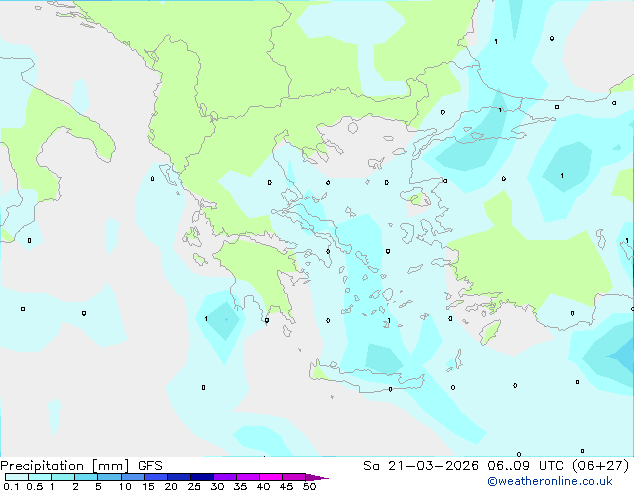This screenshot has width=634, height=490.
Task: Pick legend swatch between 20 and 25
Action: [x=179, y=477]
